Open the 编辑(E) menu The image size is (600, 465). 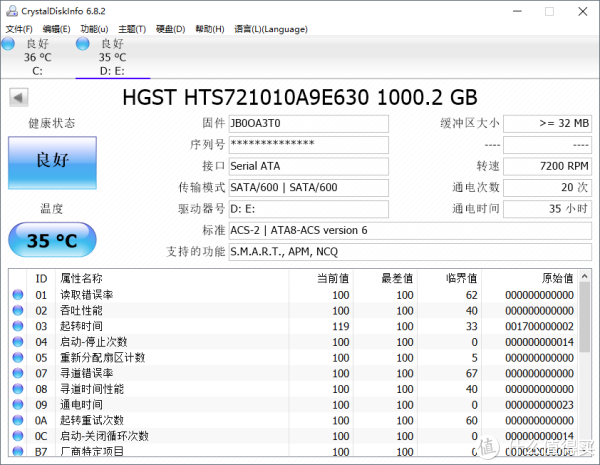57,29
